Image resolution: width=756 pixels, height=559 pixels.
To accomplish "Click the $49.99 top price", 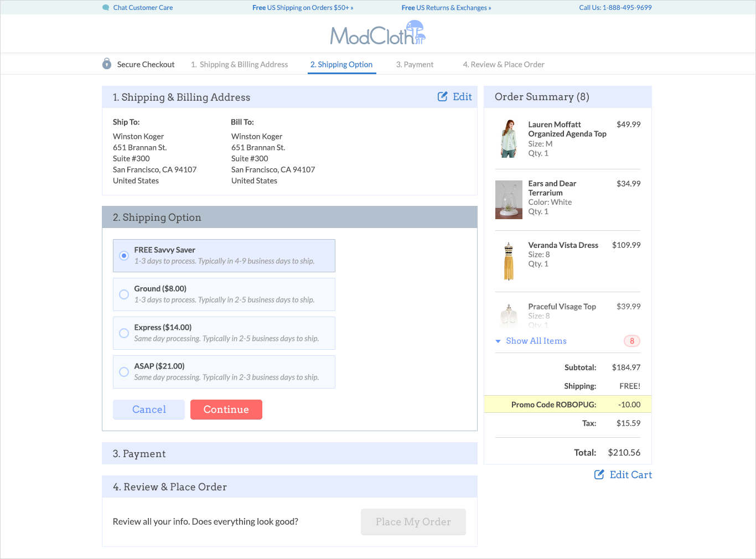I will click(629, 125).
